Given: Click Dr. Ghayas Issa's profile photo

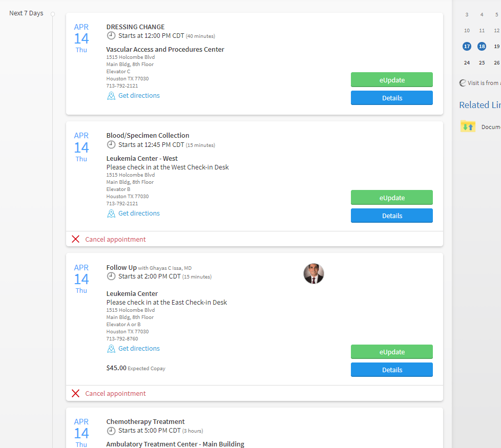Looking at the screenshot, I should click(x=314, y=273).
